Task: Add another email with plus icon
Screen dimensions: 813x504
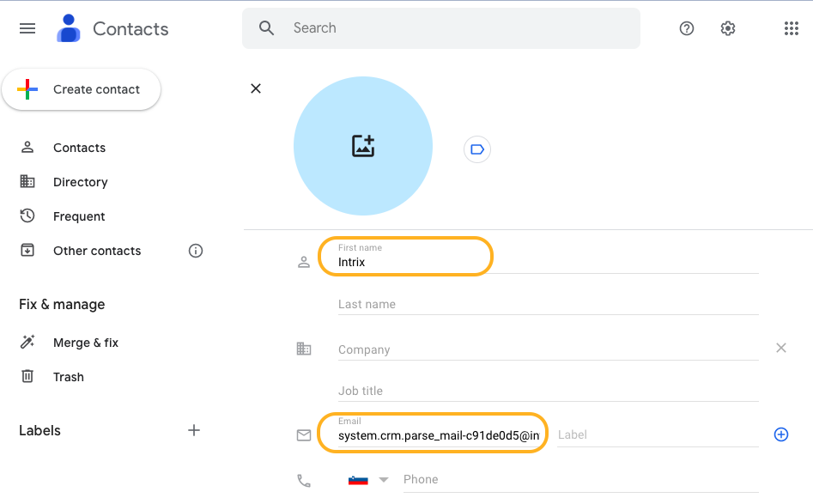Action: pos(781,434)
